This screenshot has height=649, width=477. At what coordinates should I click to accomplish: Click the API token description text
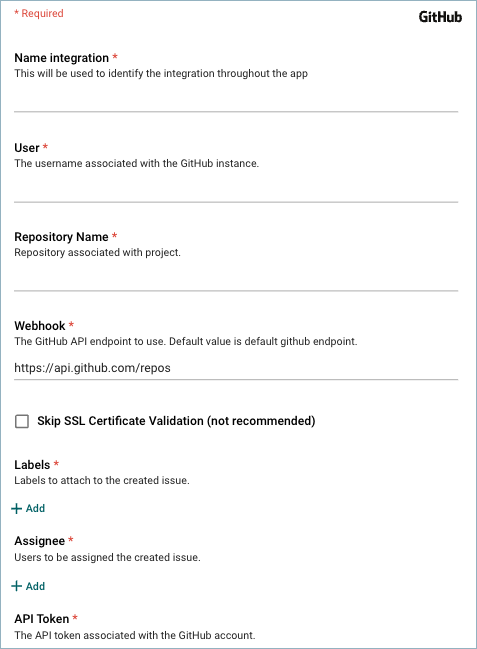click(x=135, y=635)
